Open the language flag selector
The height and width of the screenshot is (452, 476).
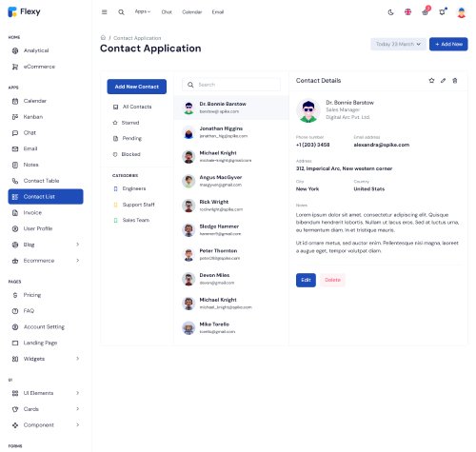coord(407,12)
